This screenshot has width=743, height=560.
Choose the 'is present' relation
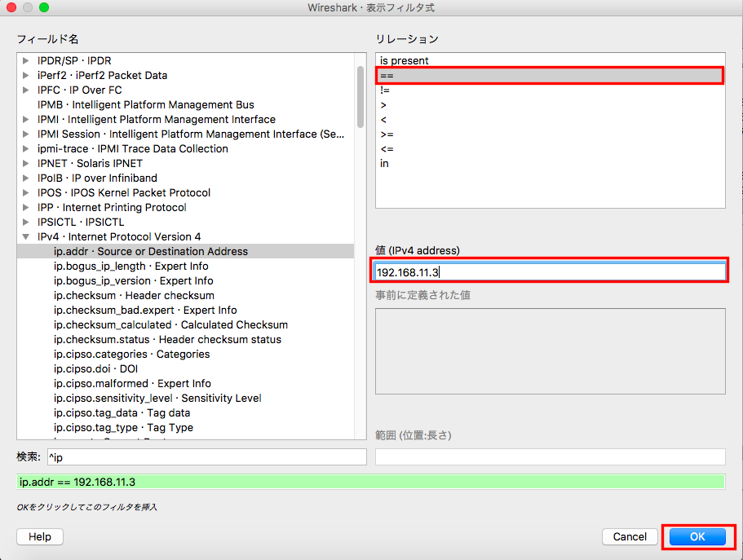551,60
